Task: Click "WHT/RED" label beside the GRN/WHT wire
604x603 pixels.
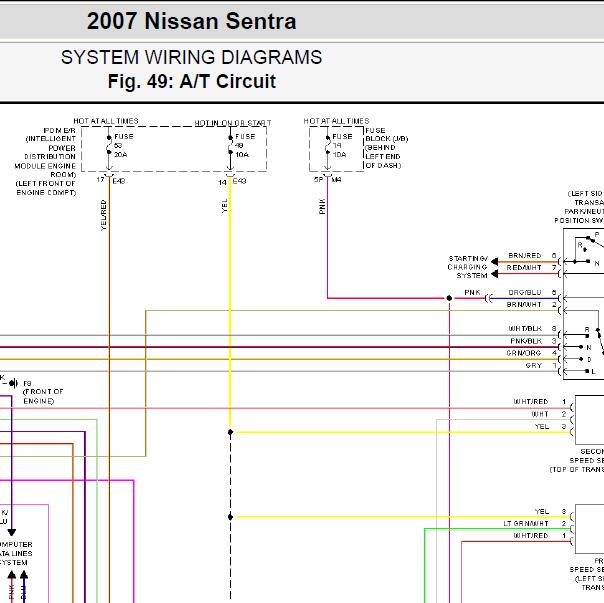Action: (x=530, y=536)
